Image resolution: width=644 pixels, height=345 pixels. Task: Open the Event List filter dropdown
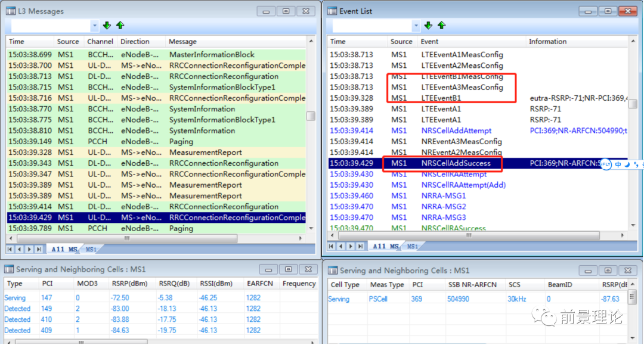(x=416, y=26)
